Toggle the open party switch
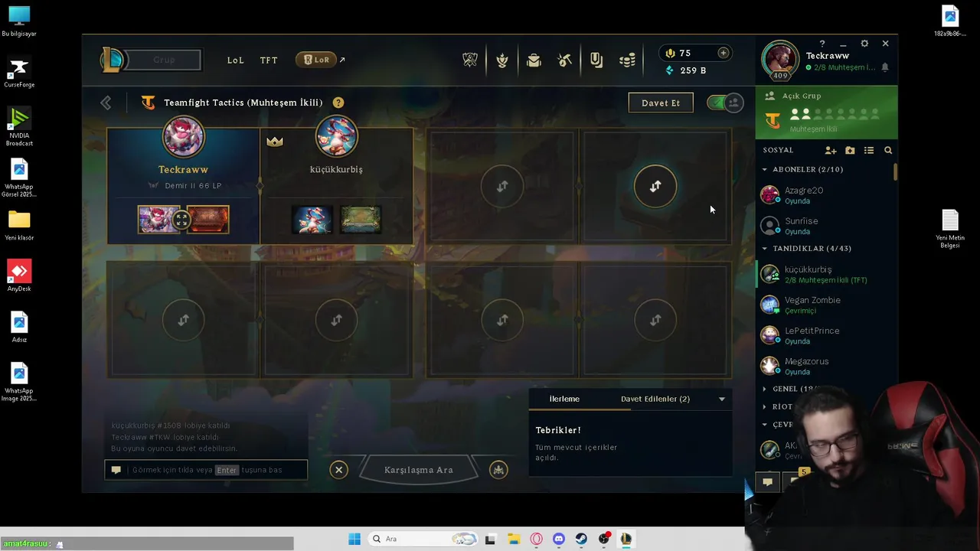This screenshot has height=551, width=980. click(724, 103)
